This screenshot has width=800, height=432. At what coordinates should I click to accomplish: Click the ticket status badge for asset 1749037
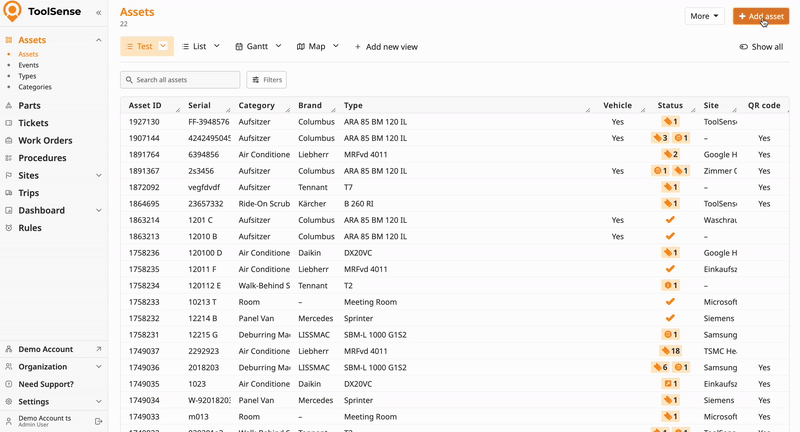tap(670, 351)
